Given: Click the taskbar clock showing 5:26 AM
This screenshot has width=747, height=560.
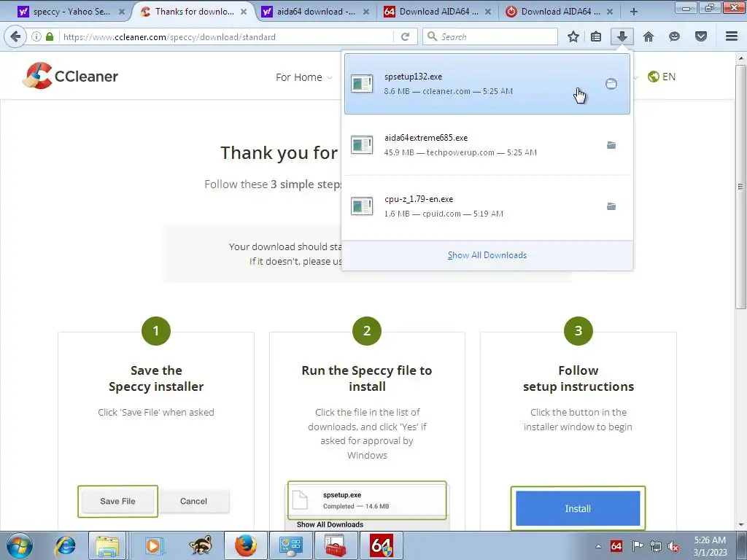Looking at the screenshot, I should point(710,546).
